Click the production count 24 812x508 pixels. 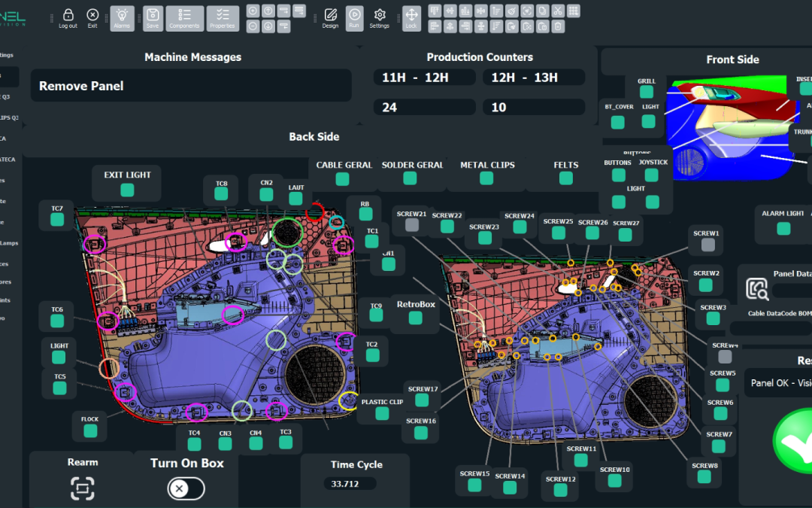click(x=424, y=108)
